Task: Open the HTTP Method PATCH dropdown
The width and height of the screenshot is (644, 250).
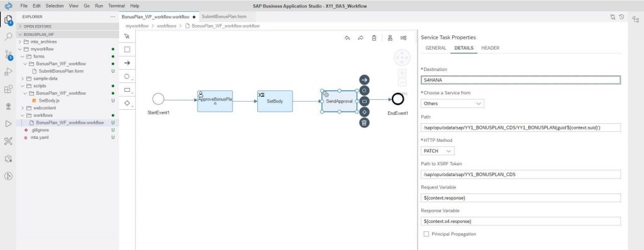Action: [x=438, y=151]
